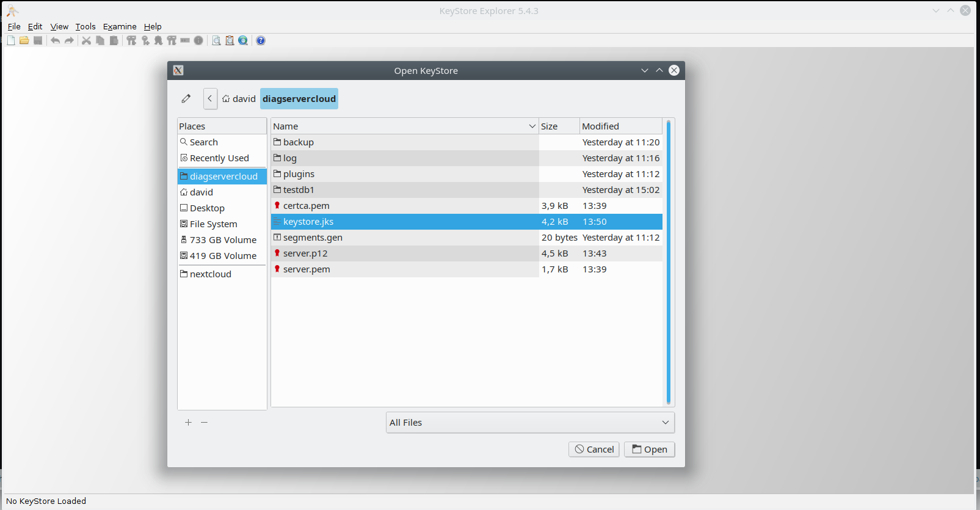Select the server.p12 file
The image size is (980, 510).
point(466,253)
